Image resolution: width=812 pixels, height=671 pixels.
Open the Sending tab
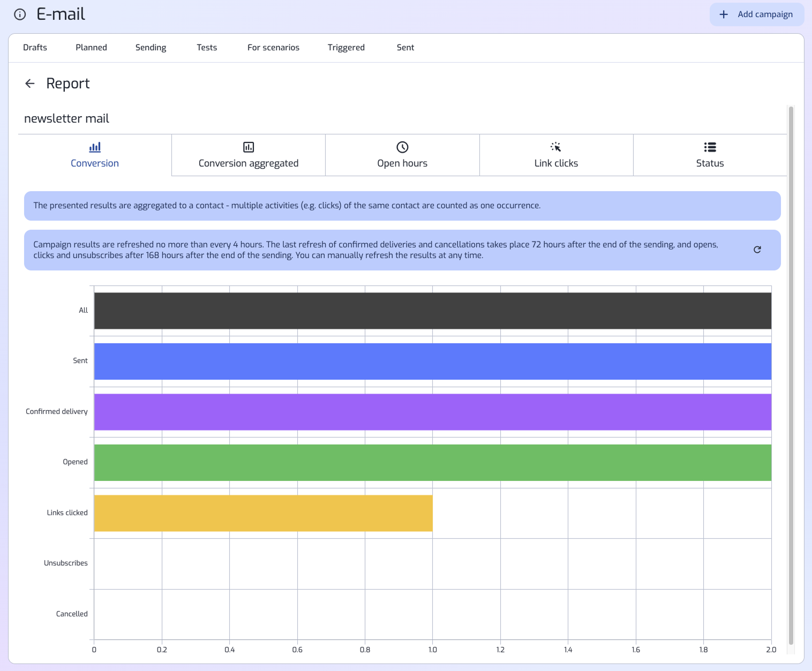tap(151, 48)
